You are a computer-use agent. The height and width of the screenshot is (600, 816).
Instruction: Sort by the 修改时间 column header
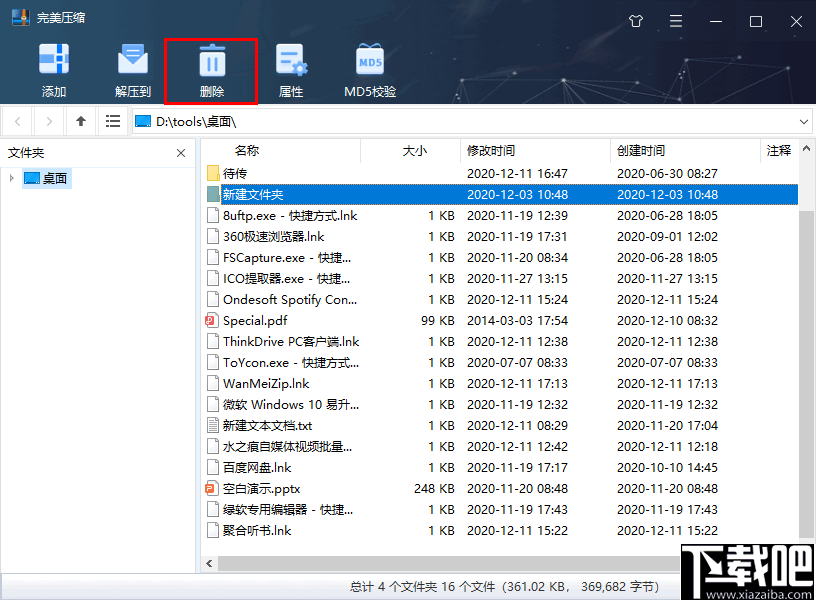click(490, 151)
